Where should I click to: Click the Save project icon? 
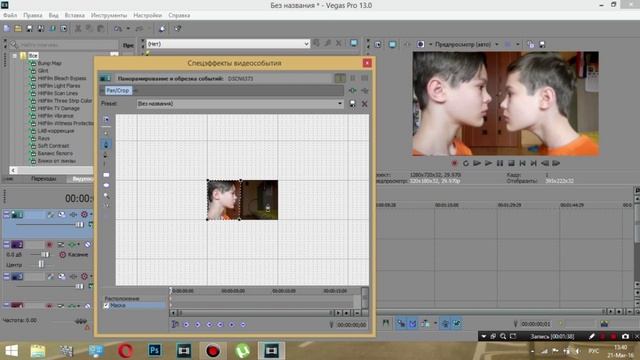tap(29, 29)
